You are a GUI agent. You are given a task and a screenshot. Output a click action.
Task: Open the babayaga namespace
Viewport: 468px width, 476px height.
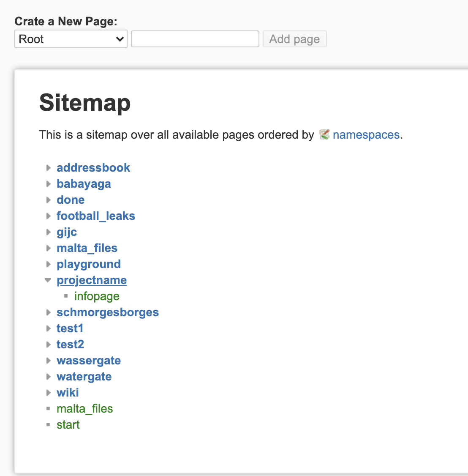[x=84, y=184]
